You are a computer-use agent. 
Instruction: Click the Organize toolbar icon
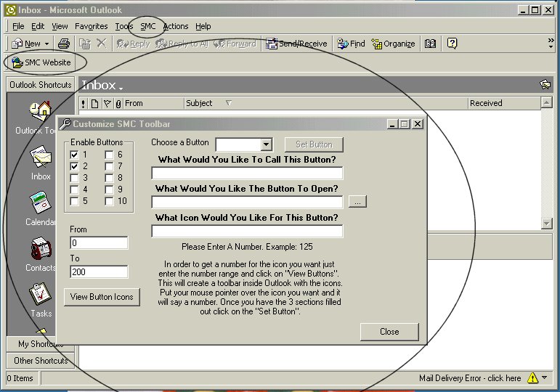393,44
